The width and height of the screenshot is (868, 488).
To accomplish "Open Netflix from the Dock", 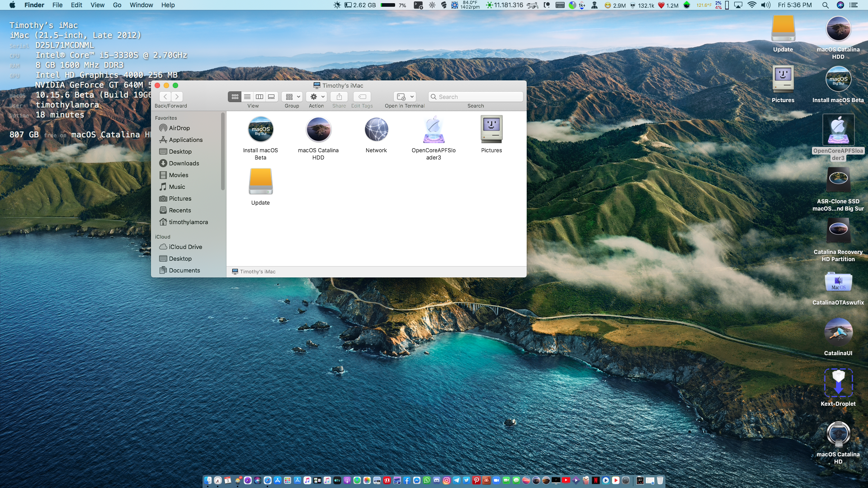I will coord(596,480).
